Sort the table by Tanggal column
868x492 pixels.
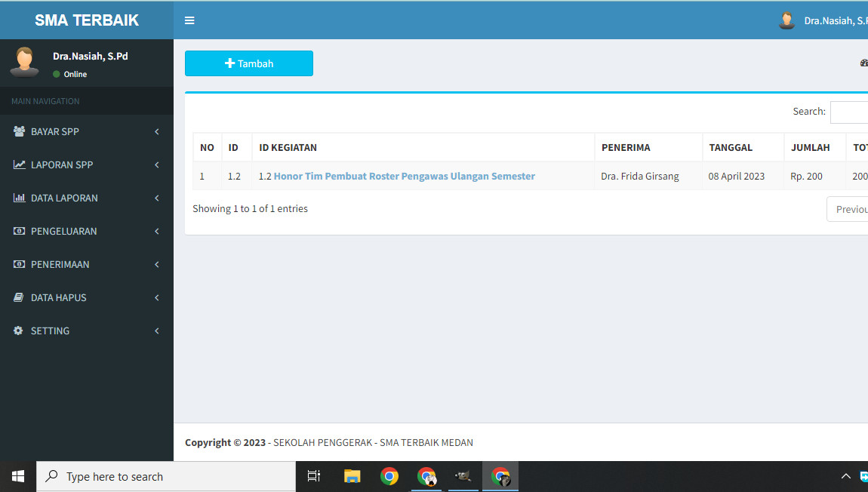[731, 147]
